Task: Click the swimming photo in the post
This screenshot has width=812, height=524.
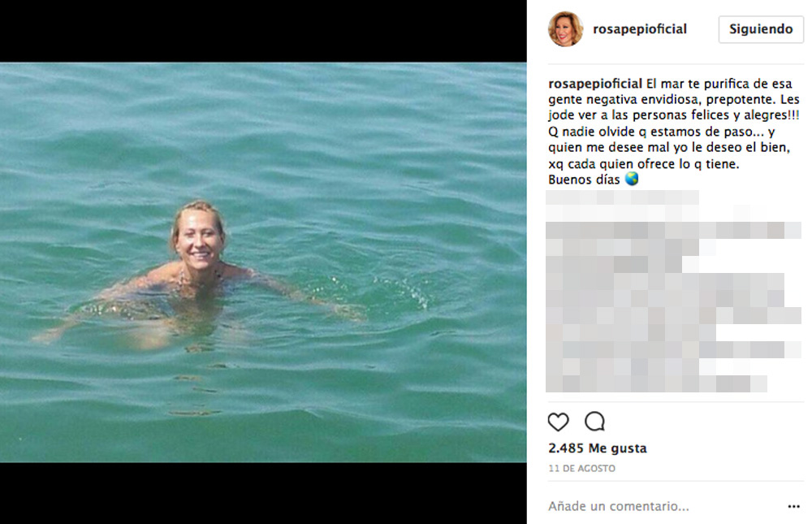Action: [x=263, y=262]
